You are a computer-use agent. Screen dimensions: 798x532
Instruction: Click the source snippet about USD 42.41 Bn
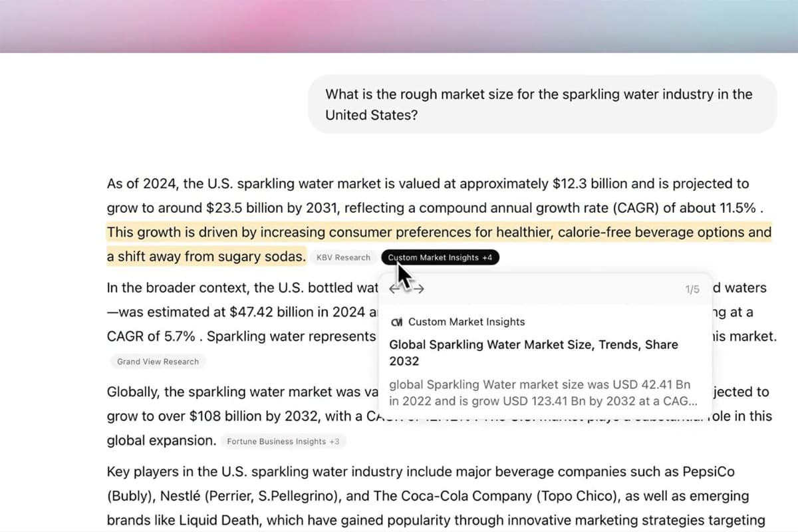click(x=543, y=393)
